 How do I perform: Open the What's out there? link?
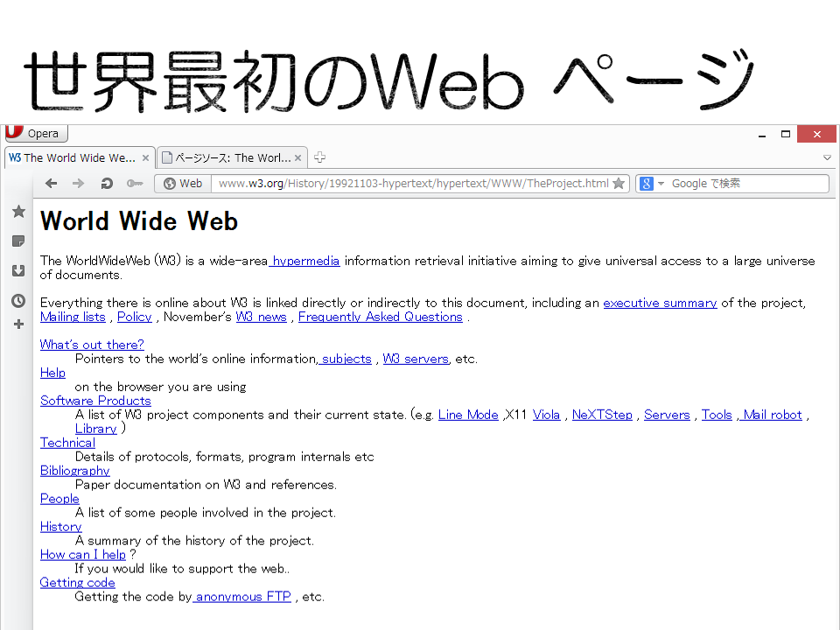point(92,345)
